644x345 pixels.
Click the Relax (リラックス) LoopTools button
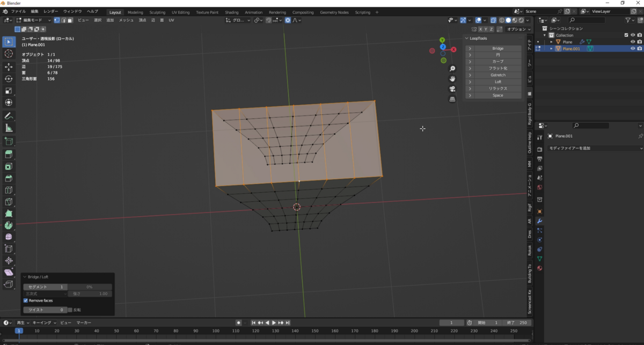coord(497,89)
